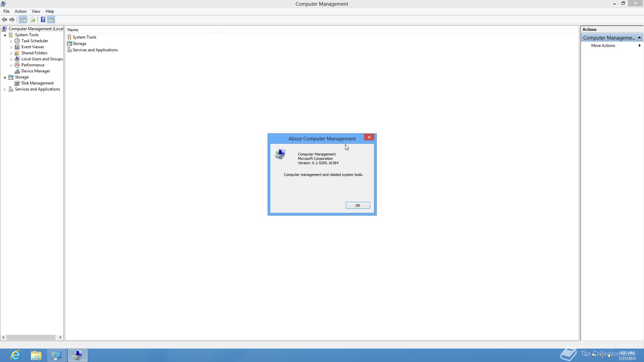Click the horizontal scrollbar under the console tree
This screenshot has width=644, height=362.
click(x=31, y=337)
